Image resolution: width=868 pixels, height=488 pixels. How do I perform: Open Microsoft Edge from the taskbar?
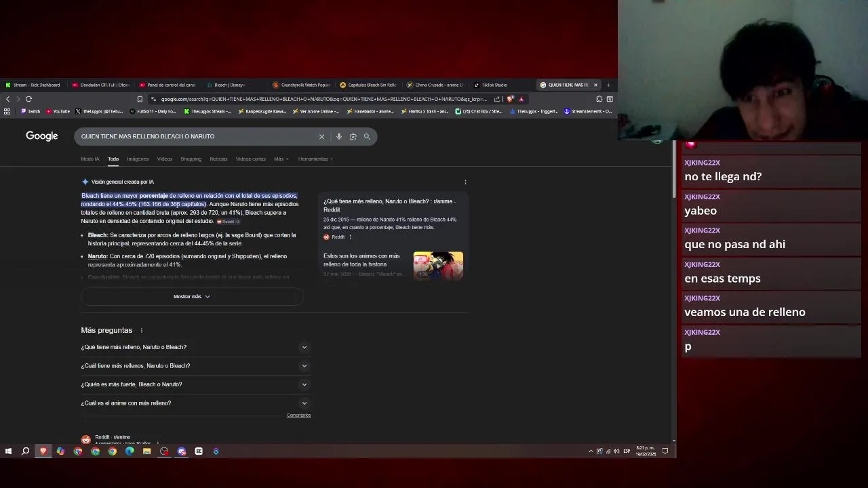click(x=130, y=451)
